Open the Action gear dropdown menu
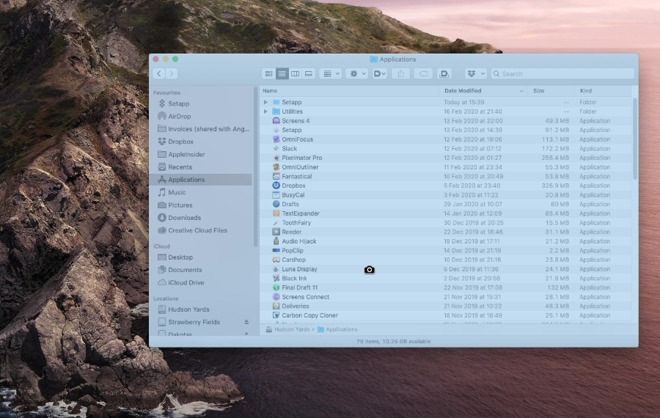 pyautogui.click(x=357, y=74)
